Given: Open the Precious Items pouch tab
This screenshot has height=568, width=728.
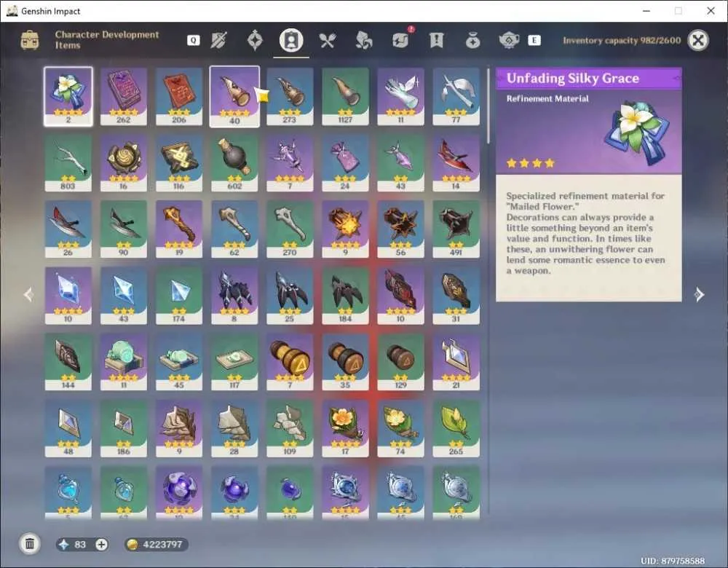Looking at the screenshot, I should click(472, 40).
